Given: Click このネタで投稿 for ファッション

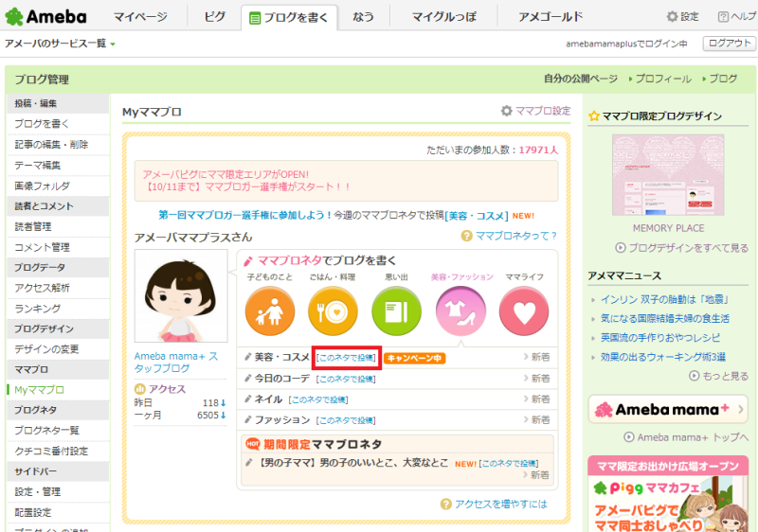Looking at the screenshot, I should (x=346, y=420).
